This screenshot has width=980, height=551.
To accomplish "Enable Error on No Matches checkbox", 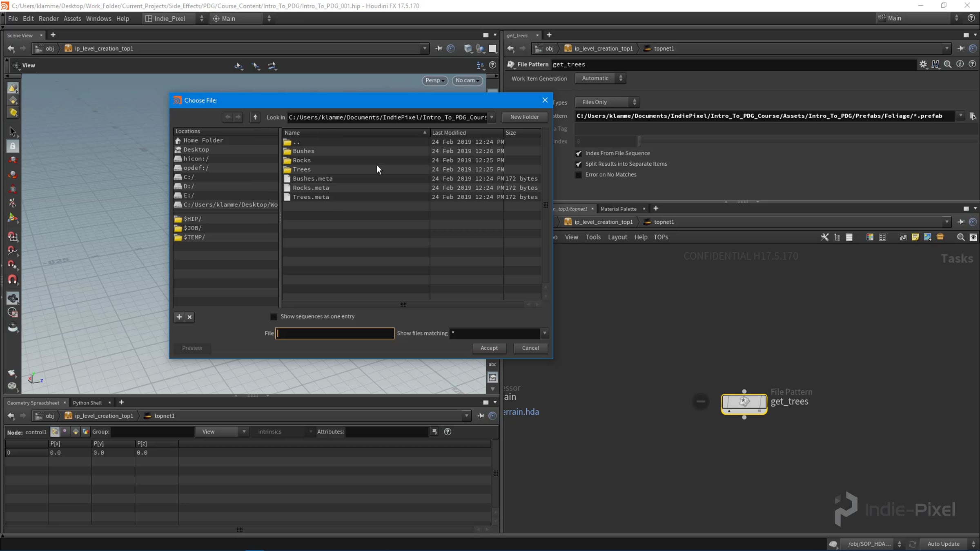I will point(579,175).
